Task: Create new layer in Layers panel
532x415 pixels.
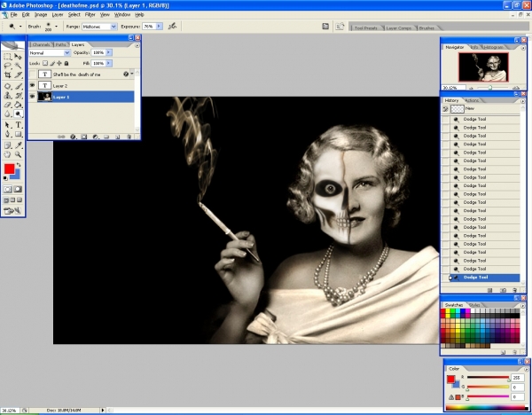Action: (x=117, y=137)
